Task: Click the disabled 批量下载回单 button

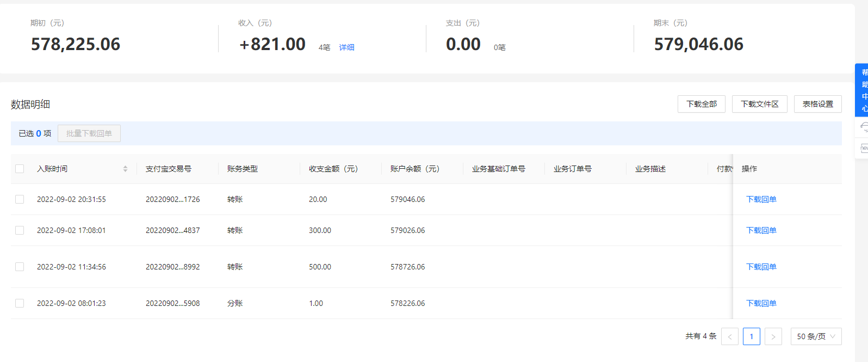Action: (89, 133)
